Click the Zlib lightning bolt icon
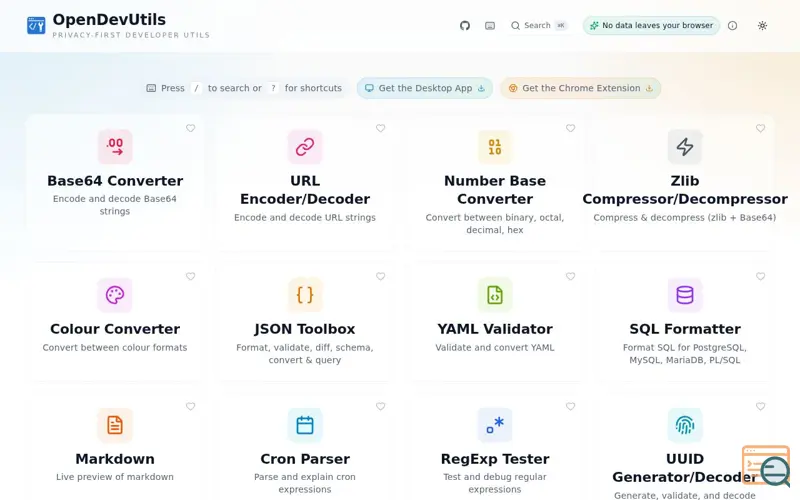 click(x=685, y=146)
